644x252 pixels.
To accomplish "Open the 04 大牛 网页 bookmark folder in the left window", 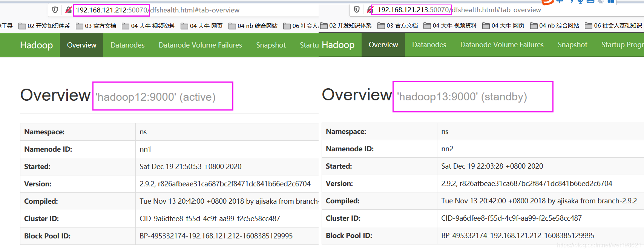I will point(202,26).
